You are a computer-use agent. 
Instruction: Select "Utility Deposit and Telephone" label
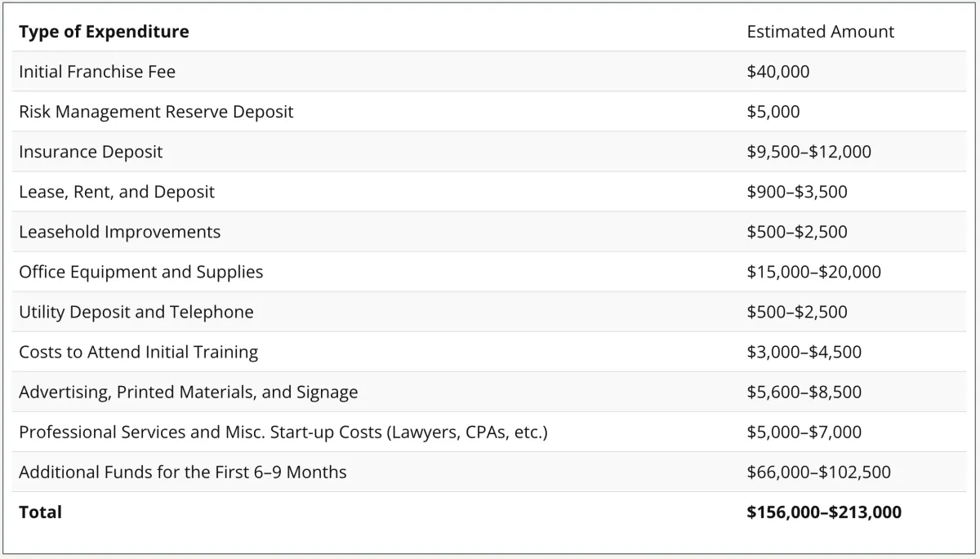click(136, 312)
